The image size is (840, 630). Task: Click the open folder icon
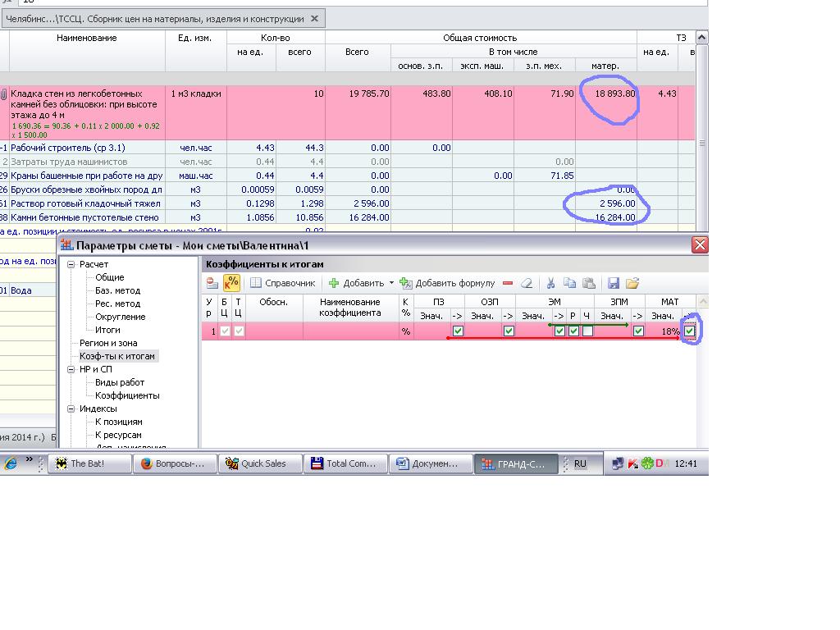tap(632, 283)
